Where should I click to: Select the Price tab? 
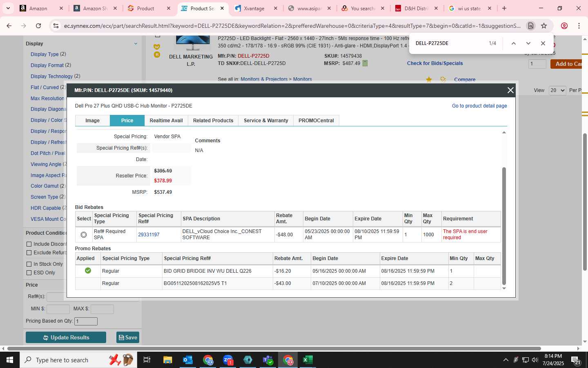coord(127,121)
